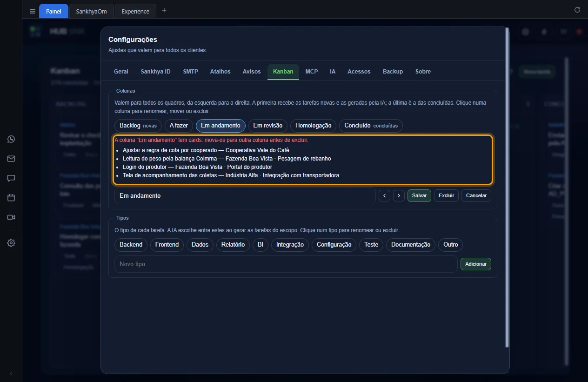Image resolution: width=588 pixels, height=382 pixels.
Task: Select the Backlog column chip
Action: pyautogui.click(x=138, y=126)
